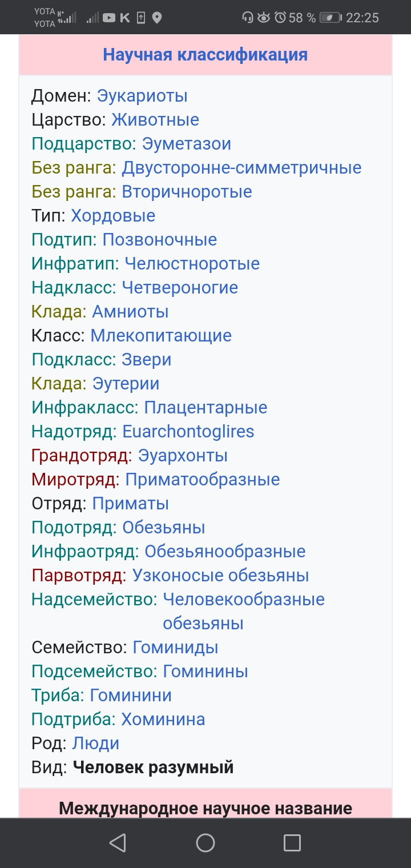Open the Двусторонне-симметричные link
Screen dimensions: 411x868
[241, 168]
